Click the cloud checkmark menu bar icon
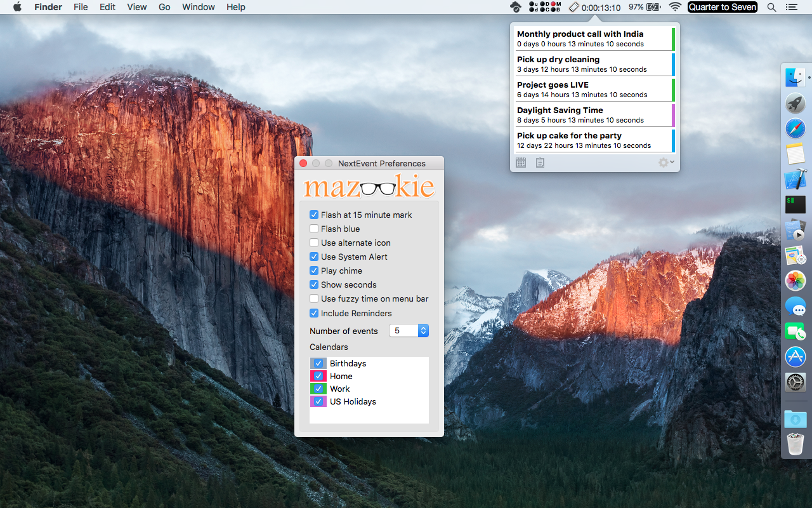 point(516,7)
